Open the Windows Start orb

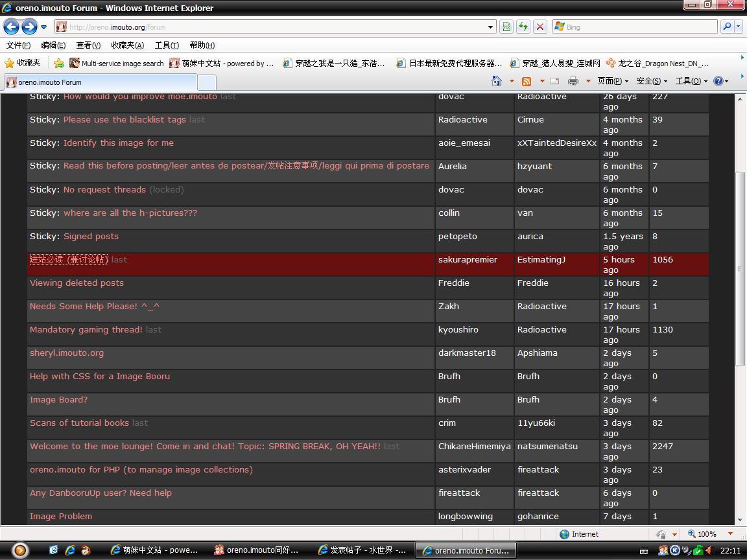[20, 550]
